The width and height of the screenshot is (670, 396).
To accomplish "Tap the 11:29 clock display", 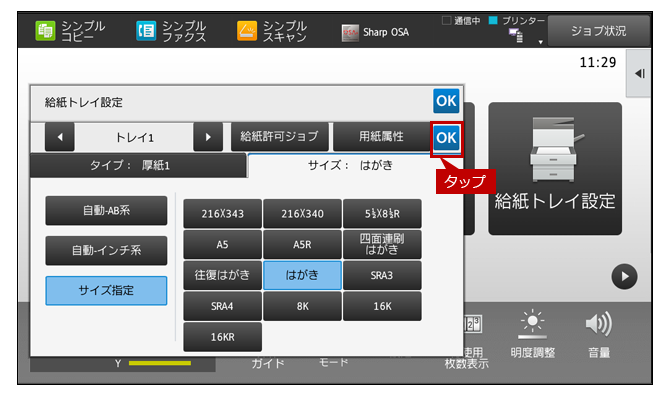I will [598, 63].
